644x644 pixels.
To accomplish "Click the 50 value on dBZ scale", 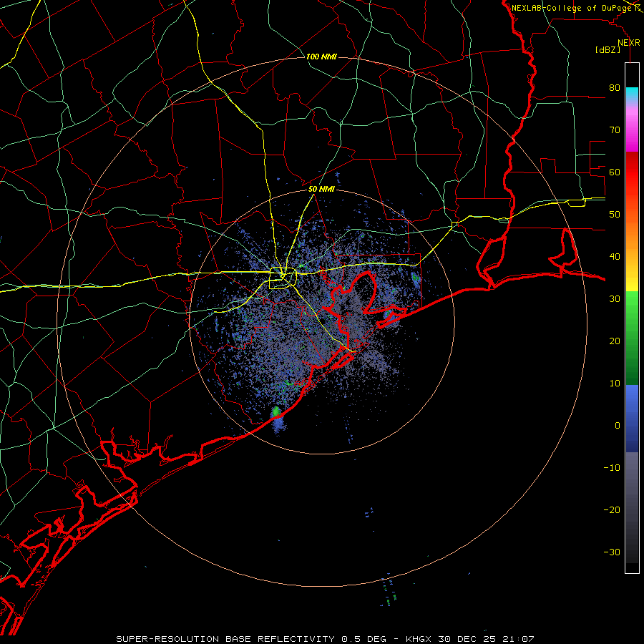I will point(615,215).
